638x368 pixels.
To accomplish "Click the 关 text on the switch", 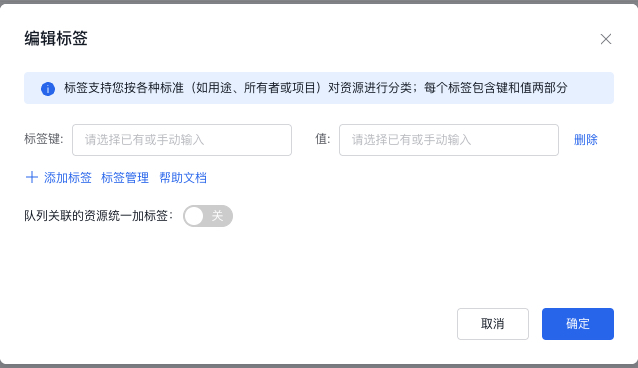I will [x=217, y=216].
